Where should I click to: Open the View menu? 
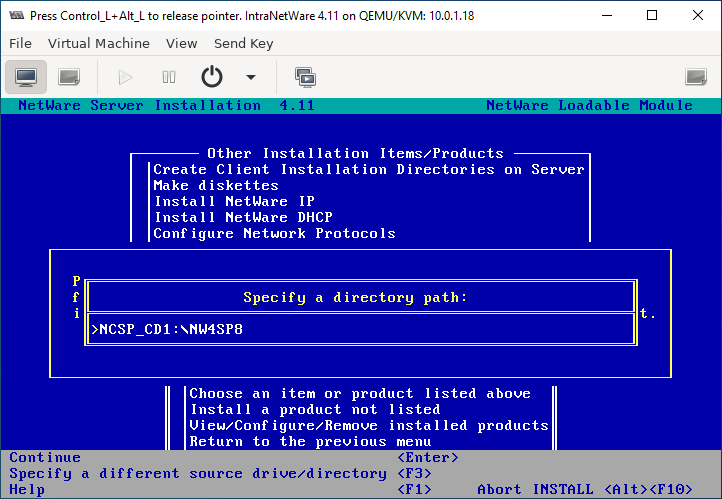(x=181, y=43)
